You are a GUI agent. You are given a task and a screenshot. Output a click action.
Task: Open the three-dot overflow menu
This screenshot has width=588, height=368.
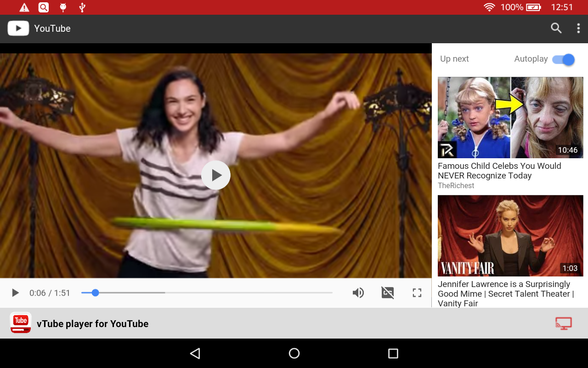(x=578, y=29)
